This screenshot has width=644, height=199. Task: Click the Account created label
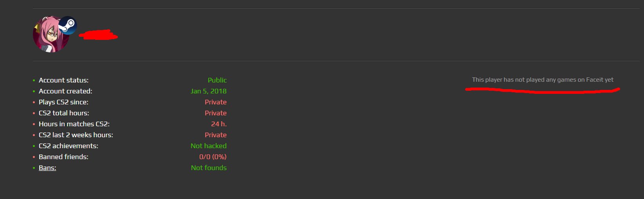click(65, 91)
